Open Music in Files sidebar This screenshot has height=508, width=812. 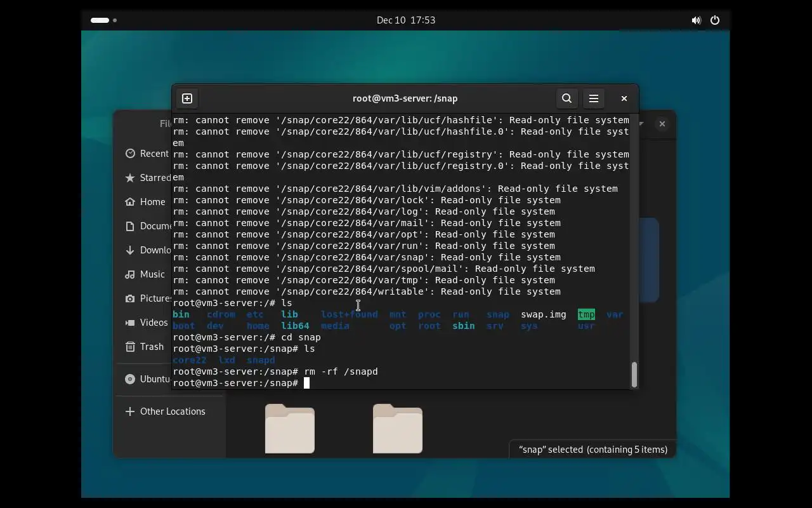[x=152, y=274]
